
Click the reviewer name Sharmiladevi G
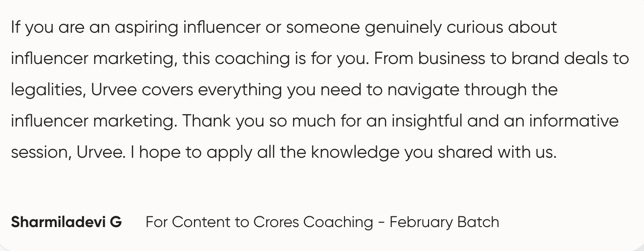pos(66,222)
